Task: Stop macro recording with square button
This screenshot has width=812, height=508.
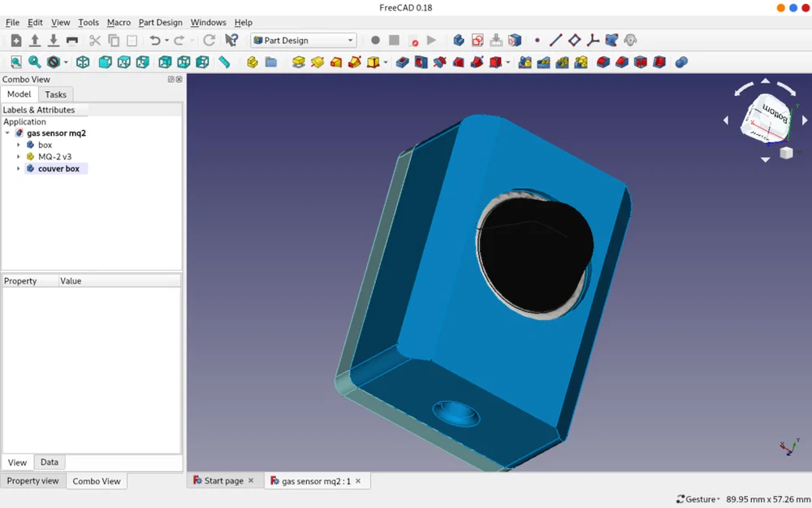Action: click(394, 41)
